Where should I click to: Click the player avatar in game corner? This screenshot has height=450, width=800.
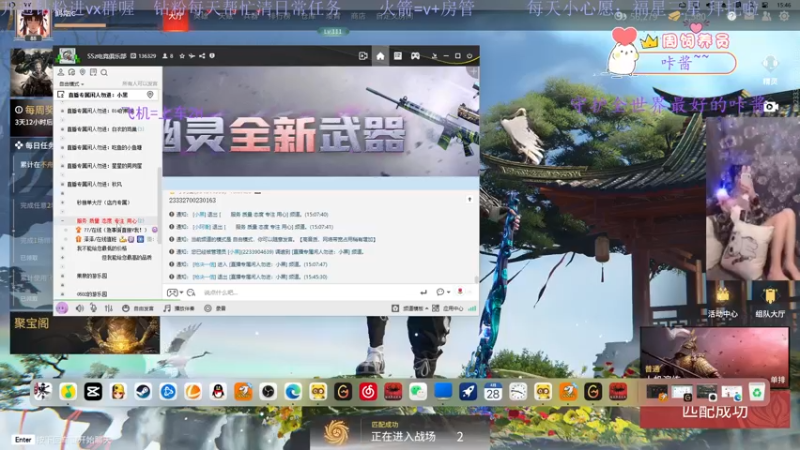(x=33, y=23)
